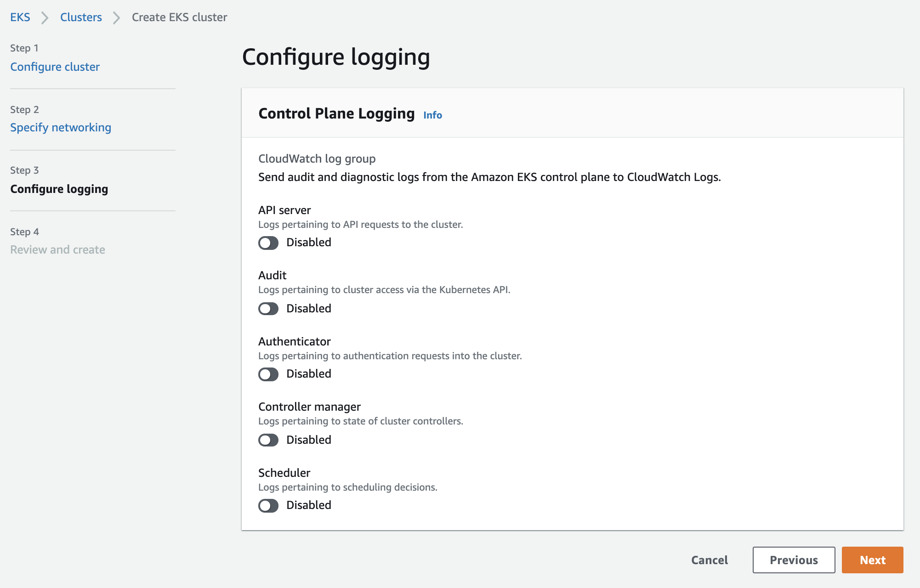920x588 pixels.
Task: Turn on Controller manager logging
Action: [x=268, y=440]
